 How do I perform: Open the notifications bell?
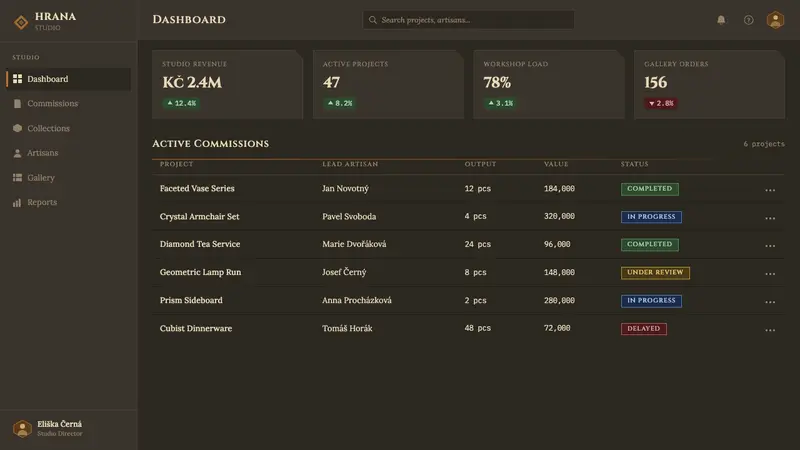(x=721, y=20)
